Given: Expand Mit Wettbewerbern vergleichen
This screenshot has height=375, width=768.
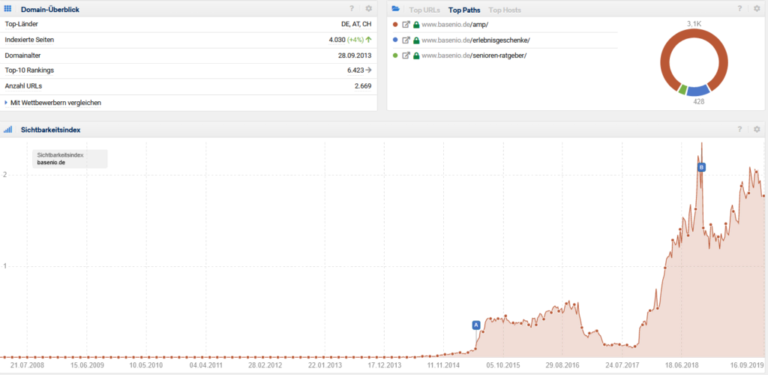Looking at the screenshot, I should click(53, 103).
